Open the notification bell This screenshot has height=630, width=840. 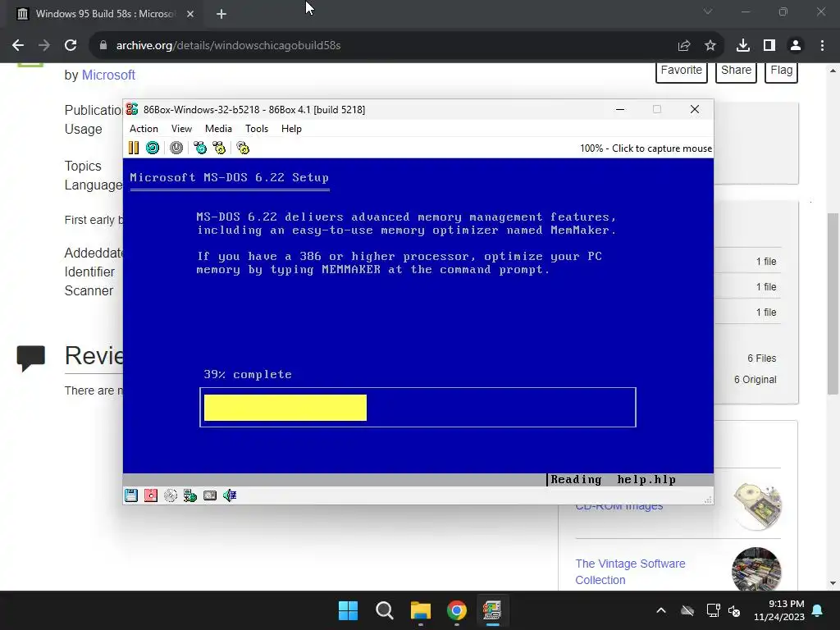click(818, 610)
